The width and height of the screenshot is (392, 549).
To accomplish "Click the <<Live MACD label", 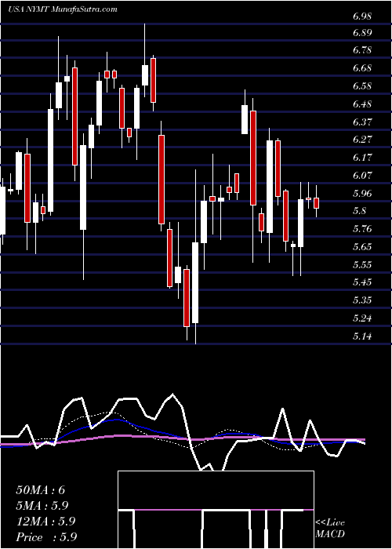I will tap(330, 529).
